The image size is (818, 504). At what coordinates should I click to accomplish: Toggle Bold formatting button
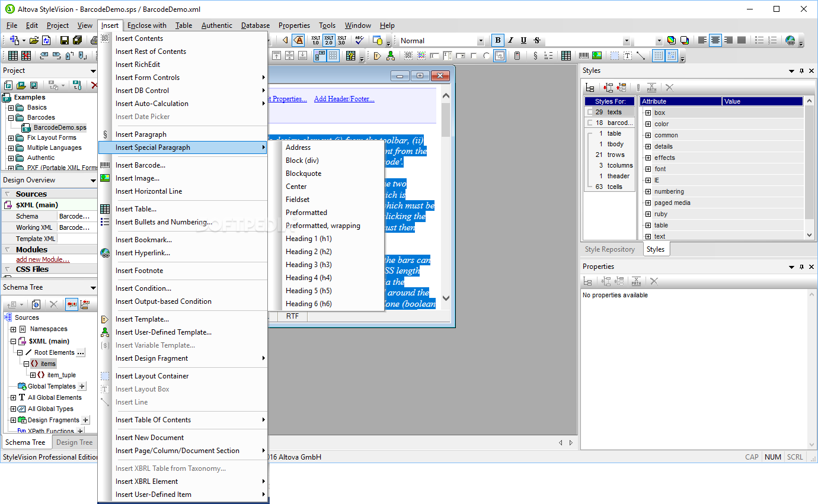[x=498, y=40]
